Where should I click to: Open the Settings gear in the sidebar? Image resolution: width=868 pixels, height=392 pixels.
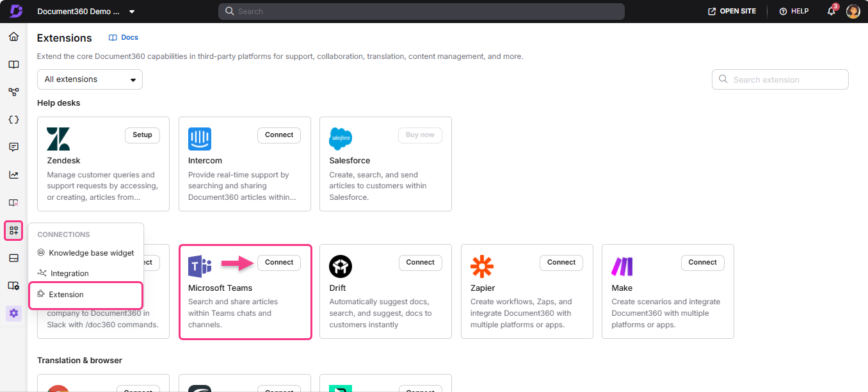[13, 313]
